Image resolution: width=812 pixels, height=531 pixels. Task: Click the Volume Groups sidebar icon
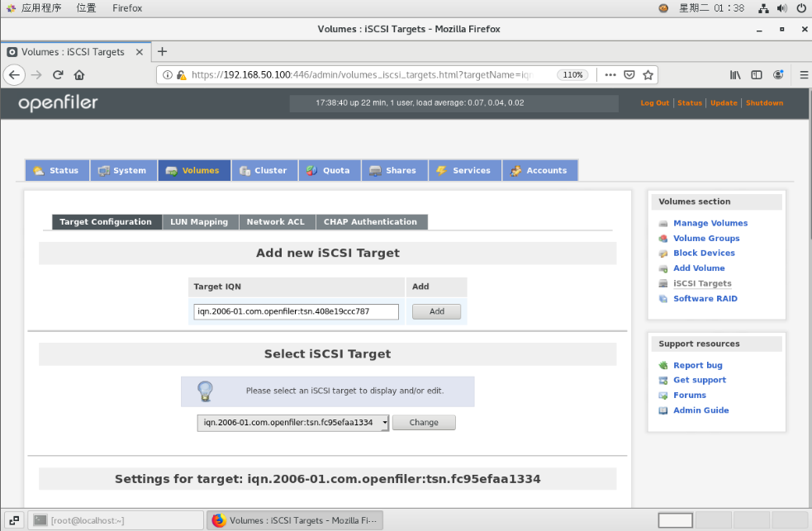point(662,239)
